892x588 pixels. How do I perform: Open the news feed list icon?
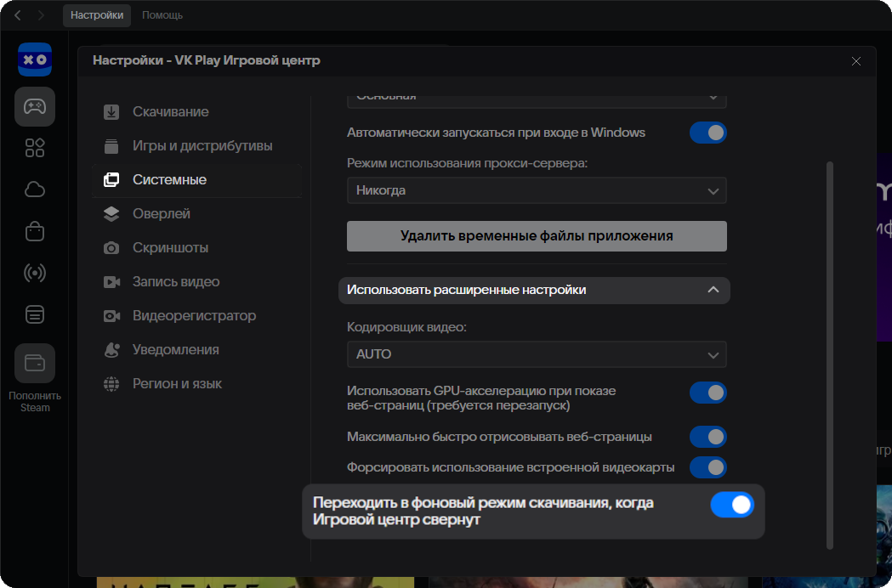point(35,314)
